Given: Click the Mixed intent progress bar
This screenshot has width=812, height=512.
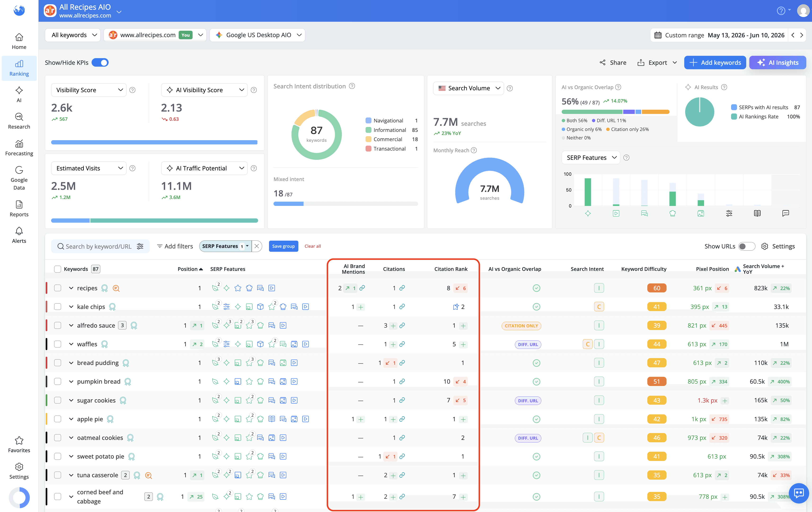Looking at the screenshot, I should tap(346, 204).
